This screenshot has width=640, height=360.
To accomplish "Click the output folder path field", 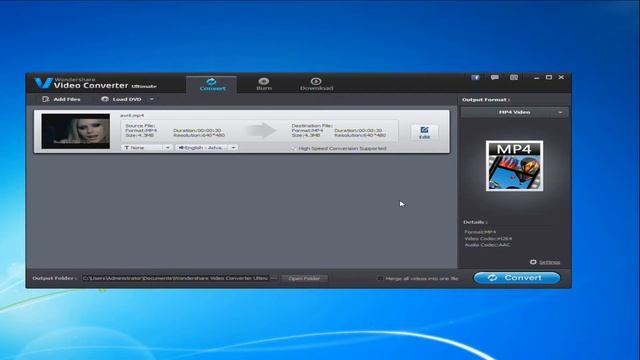I will [x=175, y=278].
